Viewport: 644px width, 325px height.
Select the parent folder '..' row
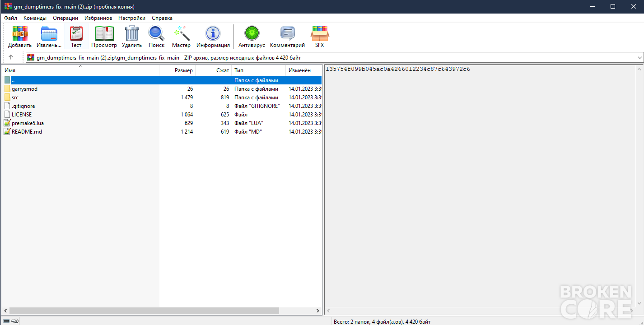pos(162,80)
